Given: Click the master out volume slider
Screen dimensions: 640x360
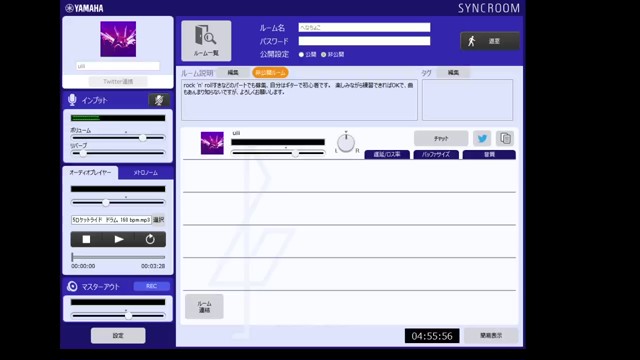Looking at the screenshot, I should [x=118, y=316].
